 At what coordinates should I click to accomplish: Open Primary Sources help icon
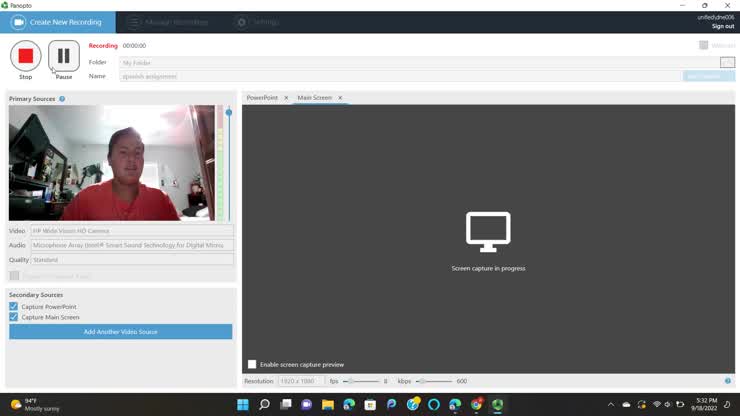tap(62, 99)
